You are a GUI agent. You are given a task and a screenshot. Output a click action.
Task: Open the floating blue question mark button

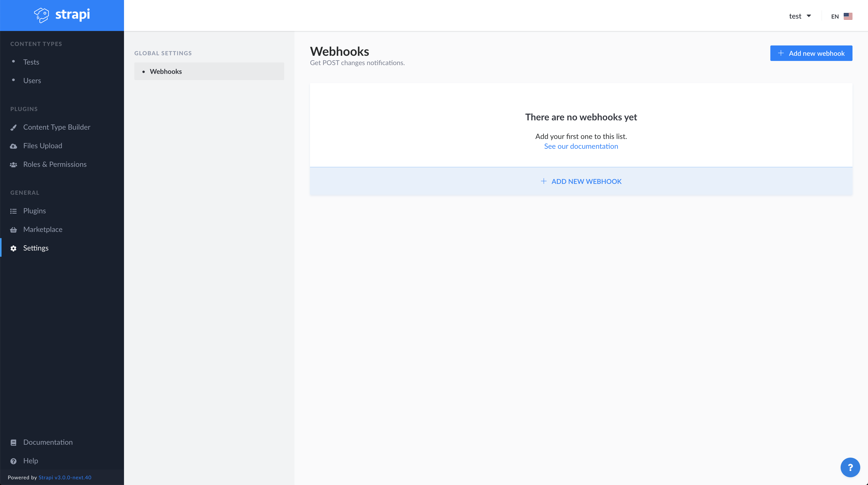[x=850, y=467]
